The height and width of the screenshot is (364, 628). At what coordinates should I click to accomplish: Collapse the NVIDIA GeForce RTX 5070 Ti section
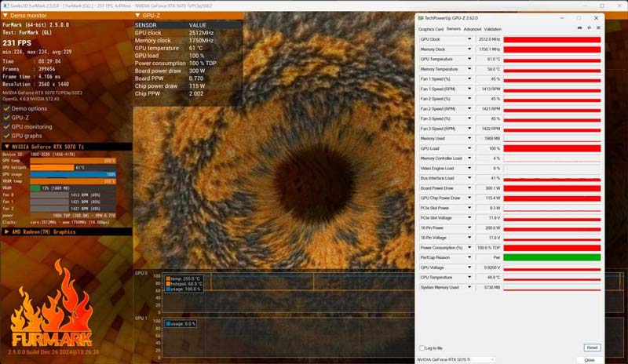(6, 147)
